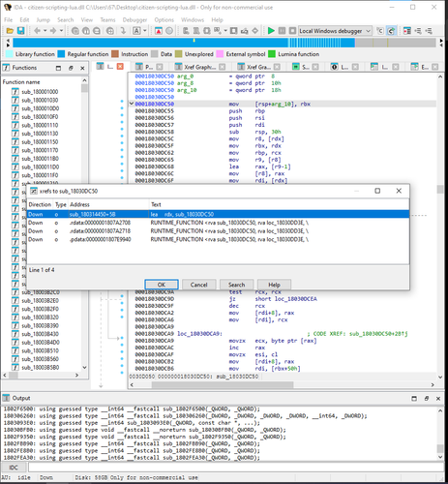The width and height of the screenshot is (448, 484).
Task: Switch to the Xref Graph tab
Action: 199,67
